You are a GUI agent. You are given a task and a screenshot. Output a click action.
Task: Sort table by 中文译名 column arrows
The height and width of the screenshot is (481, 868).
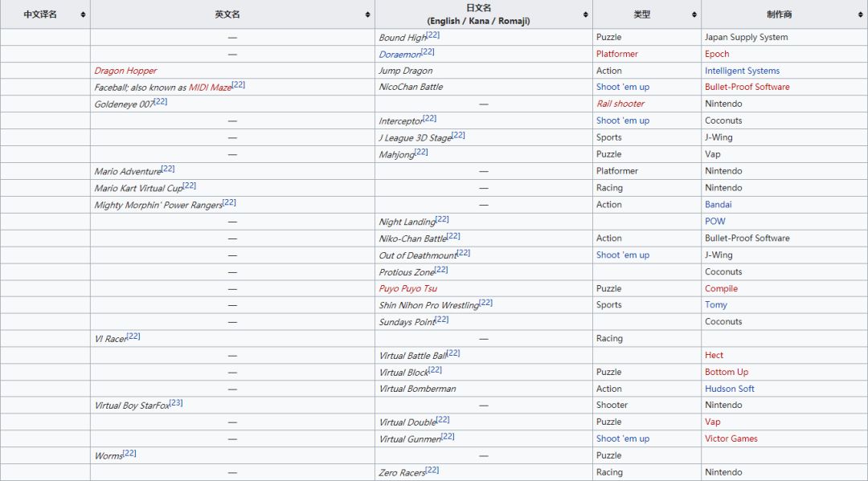(x=83, y=14)
